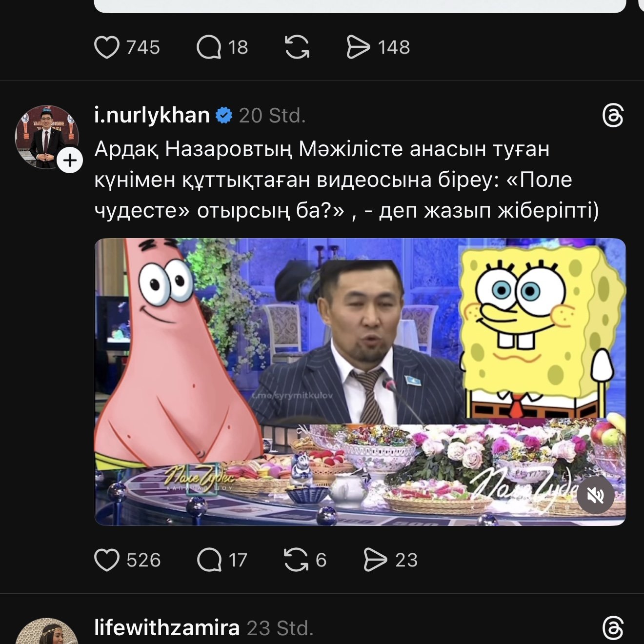
Task: Open i.nurlykhan's profile via username
Action: (x=152, y=116)
